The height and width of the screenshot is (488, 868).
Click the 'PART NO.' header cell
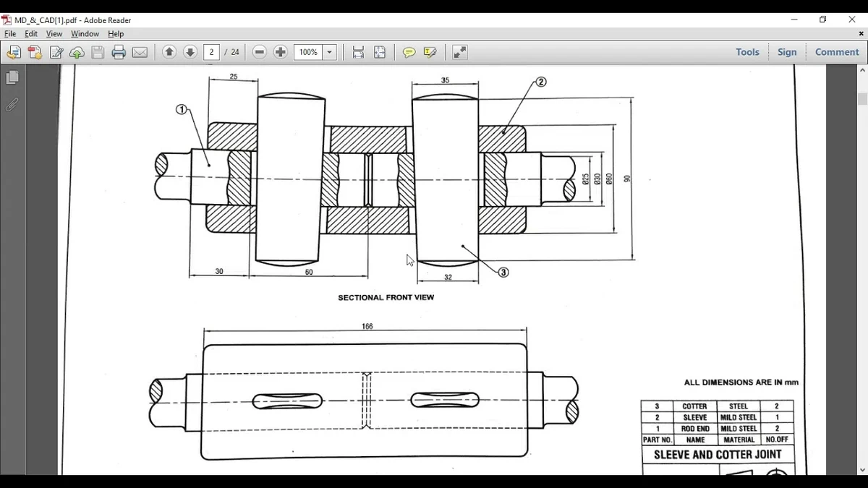(x=658, y=440)
